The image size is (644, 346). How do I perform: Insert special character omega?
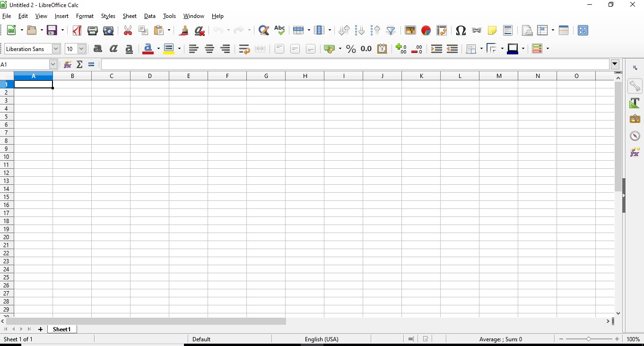461,30
